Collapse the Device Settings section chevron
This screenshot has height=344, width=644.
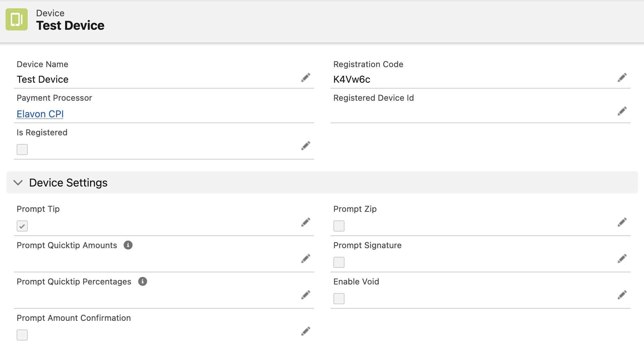(18, 182)
